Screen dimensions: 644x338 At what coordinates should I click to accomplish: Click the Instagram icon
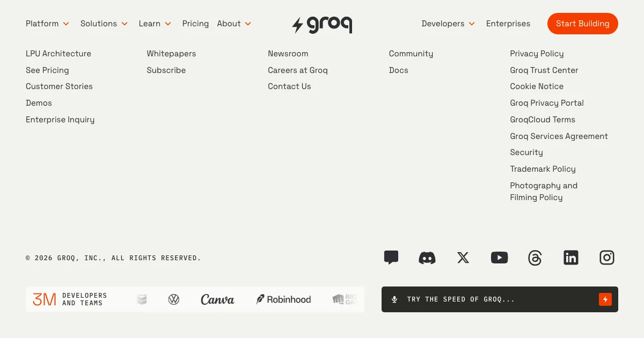(607, 258)
